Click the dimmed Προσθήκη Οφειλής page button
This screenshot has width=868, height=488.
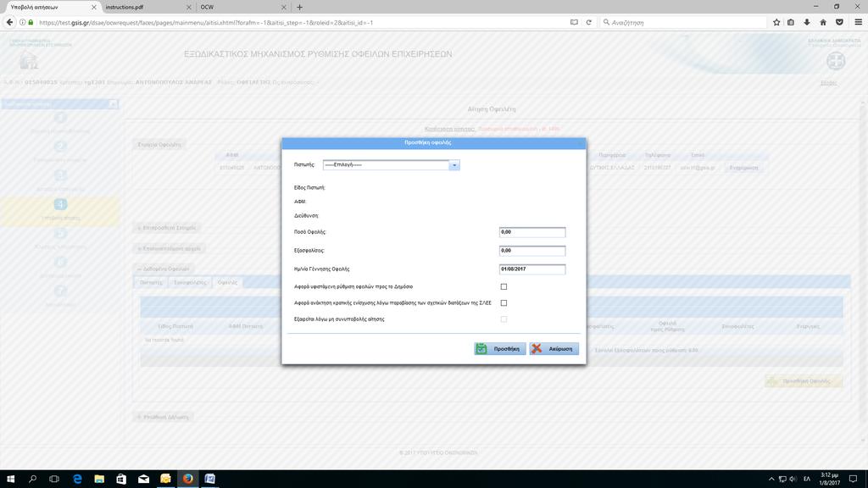coord(804,380)
